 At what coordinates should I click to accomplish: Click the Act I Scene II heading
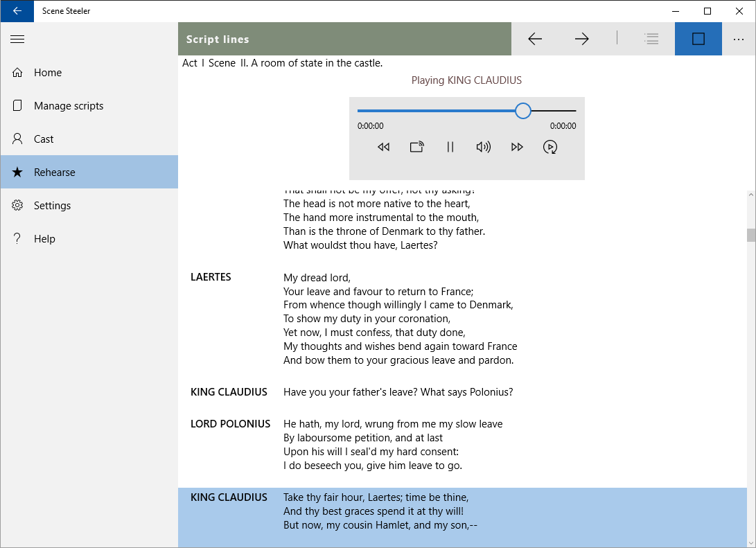pyautogui.click(x=283, y=63)
